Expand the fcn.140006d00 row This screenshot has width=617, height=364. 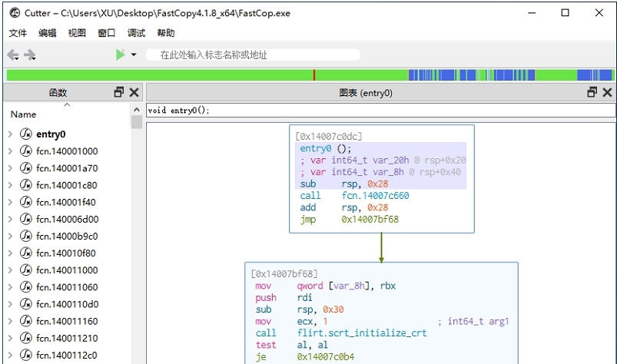[11, 219]
